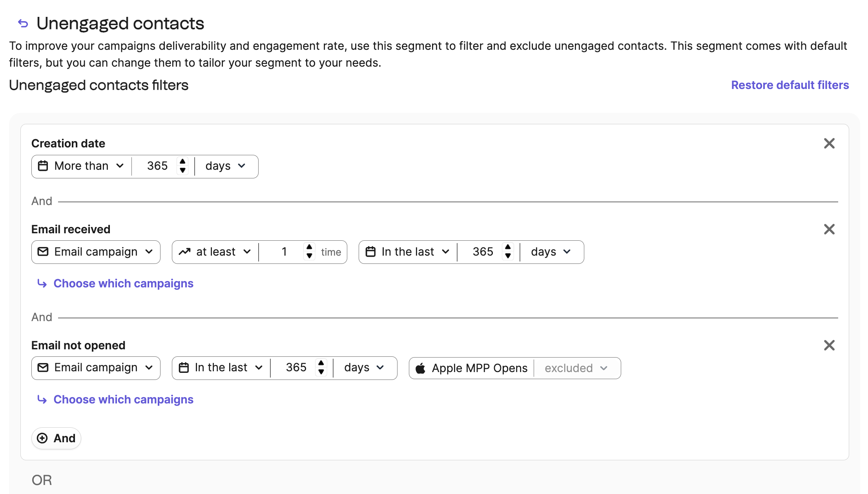The height and width of the screenshot is (494, 868).
Task: Click the Apple MPP Opens label
Action: point(480,369)
